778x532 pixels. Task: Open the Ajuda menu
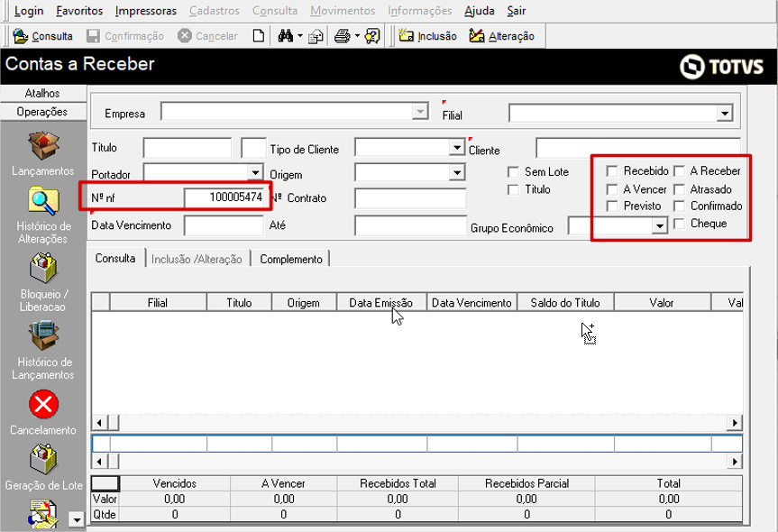480,11
